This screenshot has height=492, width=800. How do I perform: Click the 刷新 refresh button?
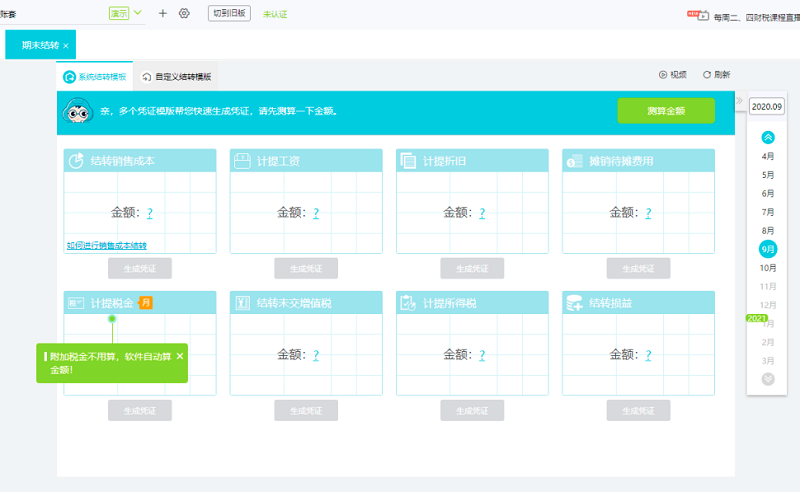(716, 75)
